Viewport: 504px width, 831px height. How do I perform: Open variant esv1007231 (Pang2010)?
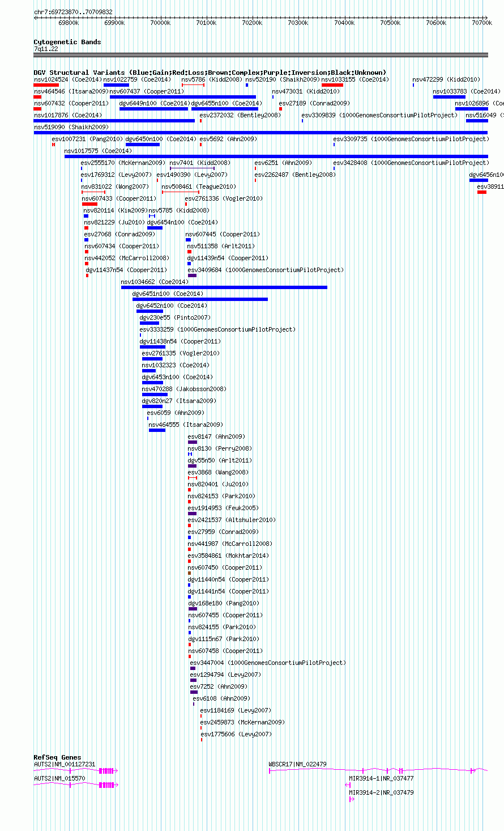(x=87, y=139)
